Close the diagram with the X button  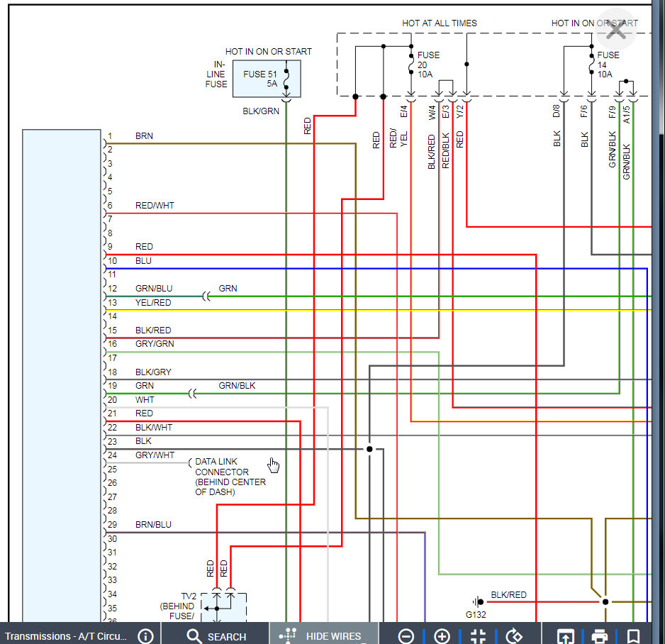pos(615,30)
